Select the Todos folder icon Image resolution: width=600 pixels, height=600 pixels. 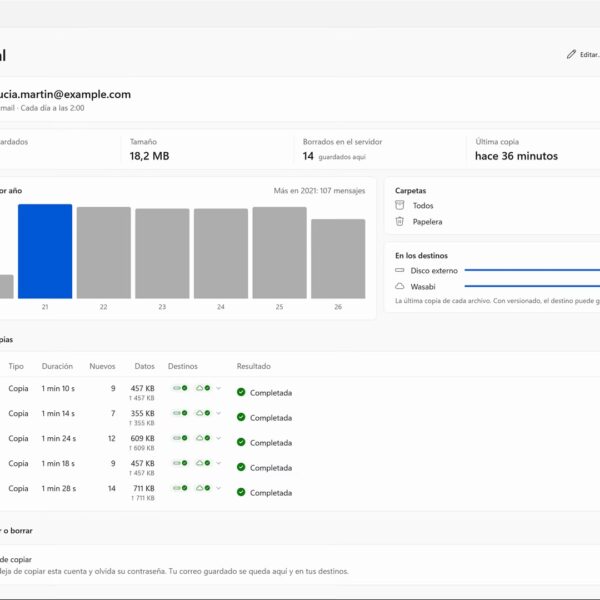pos(399,205)
